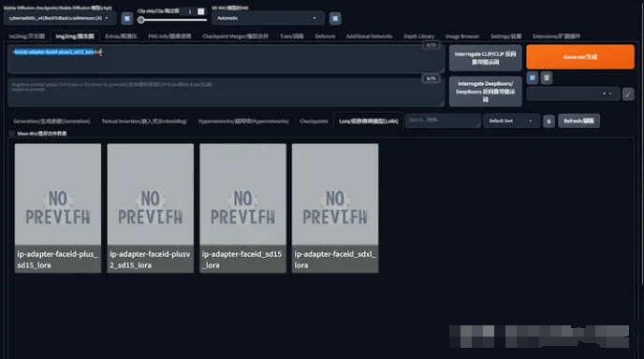644x359 pixels.
Task: Open the Textual Inversion tab
Action: coord(144,121)
